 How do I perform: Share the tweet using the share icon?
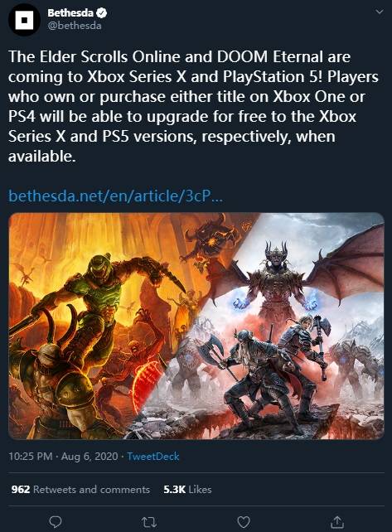pyautogui.click(x=337, y=522)
